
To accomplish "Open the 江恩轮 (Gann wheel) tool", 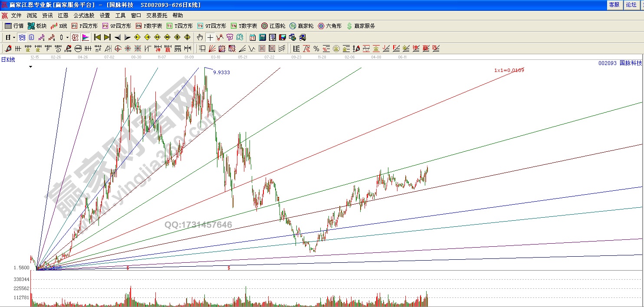I will (x=273, y=26).
